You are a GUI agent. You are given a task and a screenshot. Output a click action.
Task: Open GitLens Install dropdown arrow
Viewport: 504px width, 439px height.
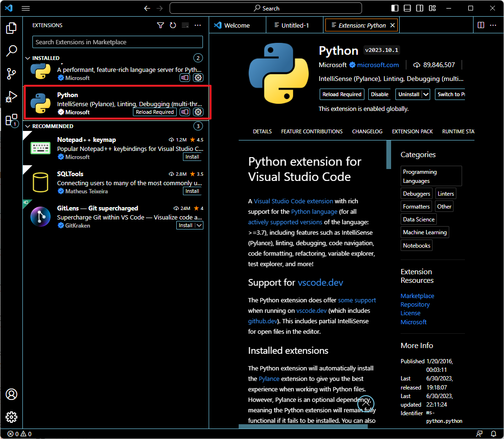199,225
